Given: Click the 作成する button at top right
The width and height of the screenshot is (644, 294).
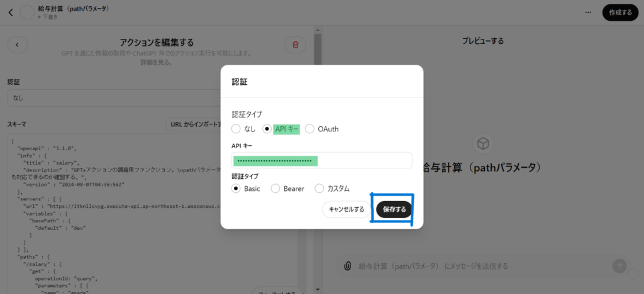Looking at the screenshot, I should click(619, 12).
